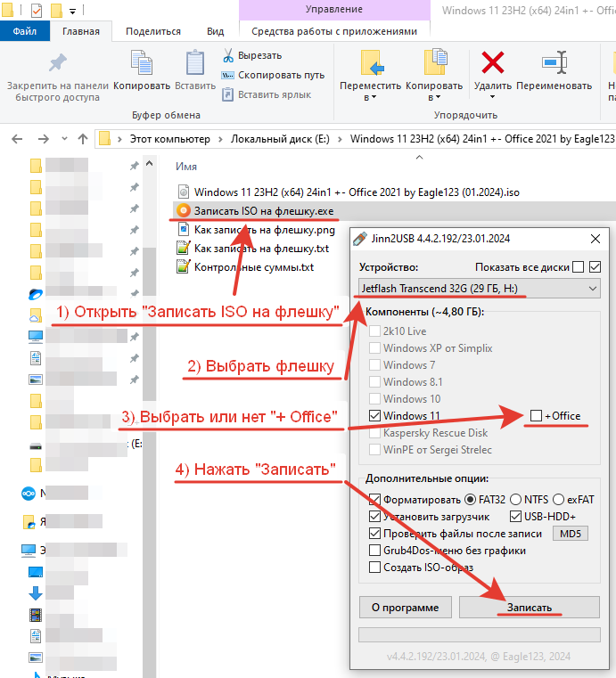
Task: Open the "Файл" menu tab
Action: tap(25, 31)
